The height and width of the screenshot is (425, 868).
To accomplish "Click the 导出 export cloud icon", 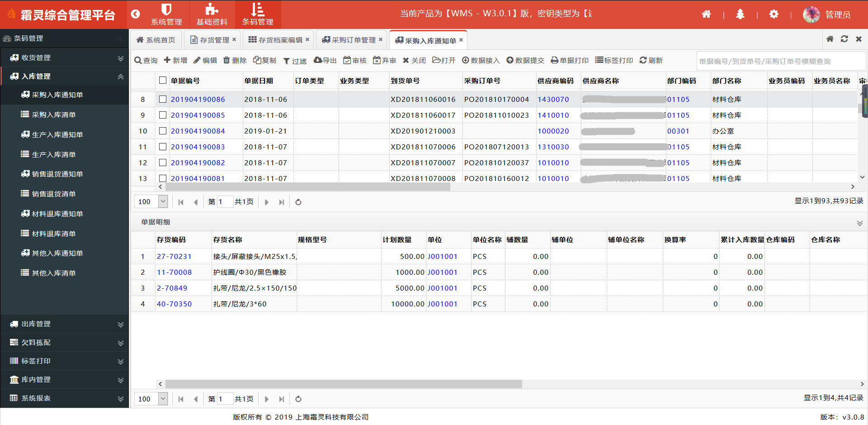I will (318, 60).
